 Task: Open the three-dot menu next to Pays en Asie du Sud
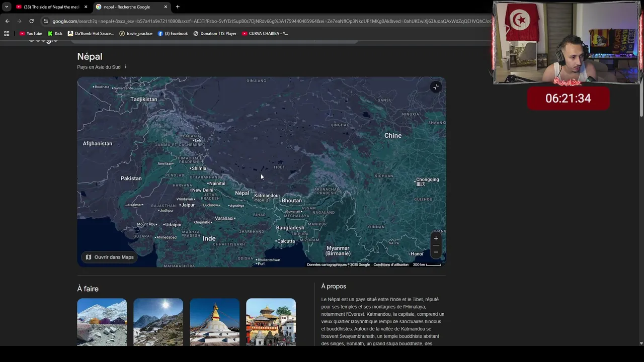(x=126, y=67)
